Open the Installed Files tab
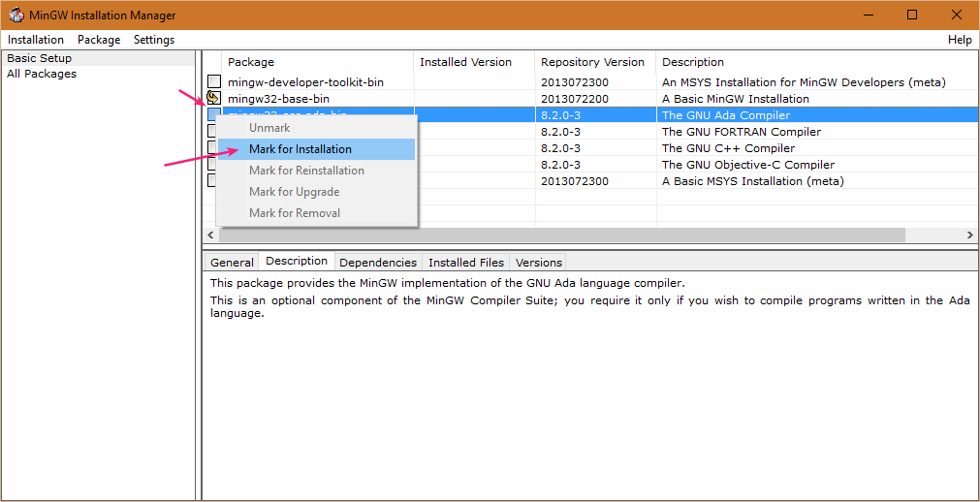Viewport: 980px width, 502px height. pos(466,263)
